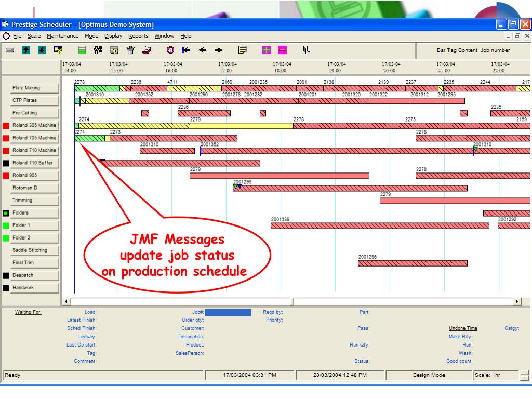Image resolution: width=532 pixels, height=399 pixels.
Task: Click timeline scrollbar left arrow
Action: [x=66, y=301]
